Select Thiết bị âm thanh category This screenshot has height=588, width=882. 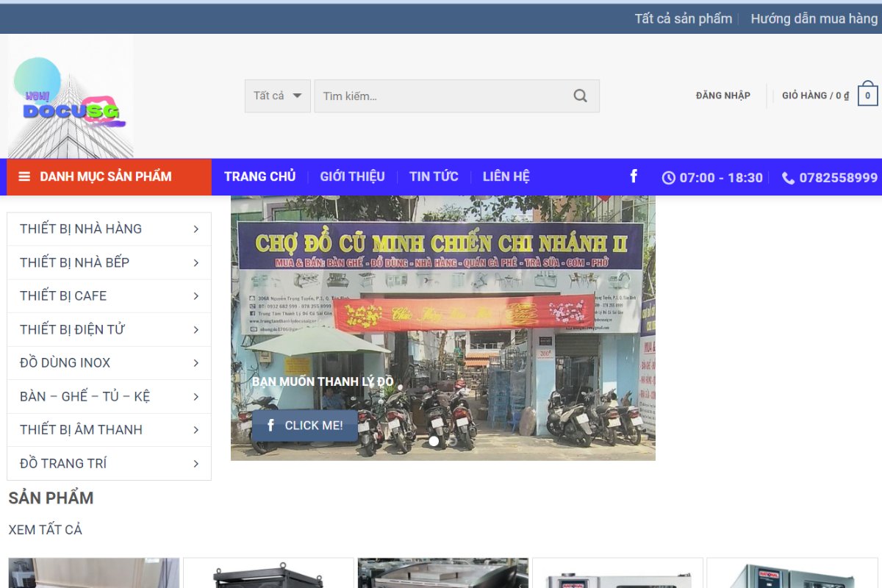click(81, 429)
